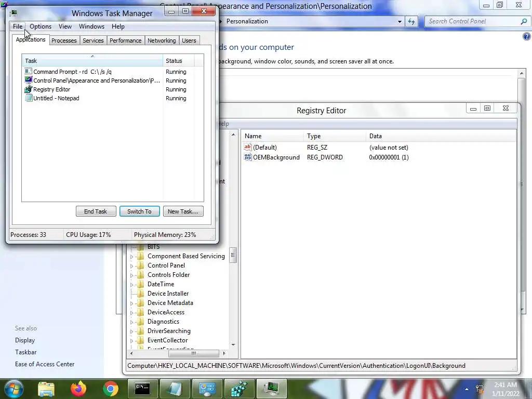This screenshot has width=532, height=399.
Task: Switch to Notepad taskbar button
Action: tap(175, 389)
